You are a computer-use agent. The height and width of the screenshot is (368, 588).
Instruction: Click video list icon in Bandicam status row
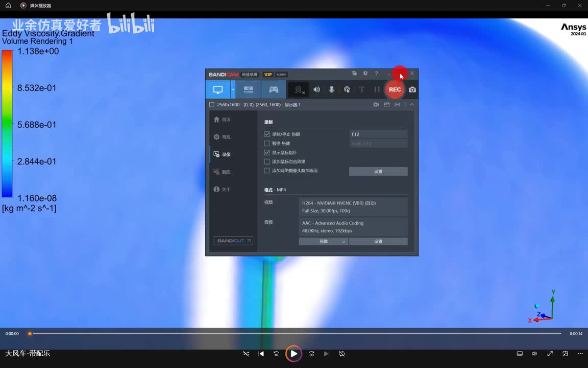pyautogui.click(x=376, y=104)
